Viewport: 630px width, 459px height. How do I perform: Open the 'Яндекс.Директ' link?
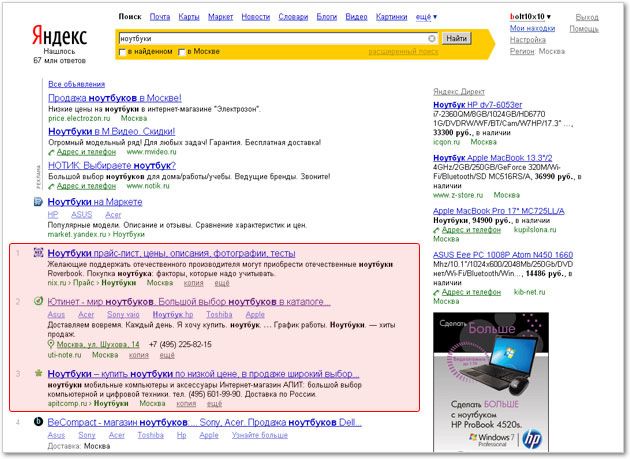pyautogui.click(x=459, y=92)
